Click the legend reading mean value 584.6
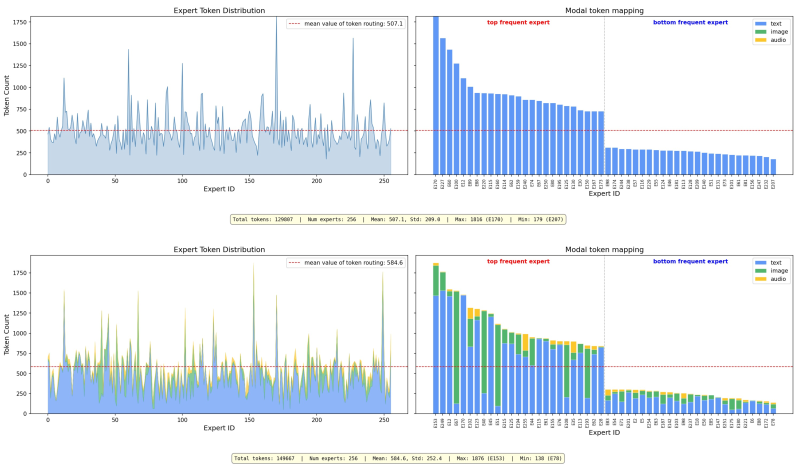This screenshot has width=797, height=465. click(346, 263)
